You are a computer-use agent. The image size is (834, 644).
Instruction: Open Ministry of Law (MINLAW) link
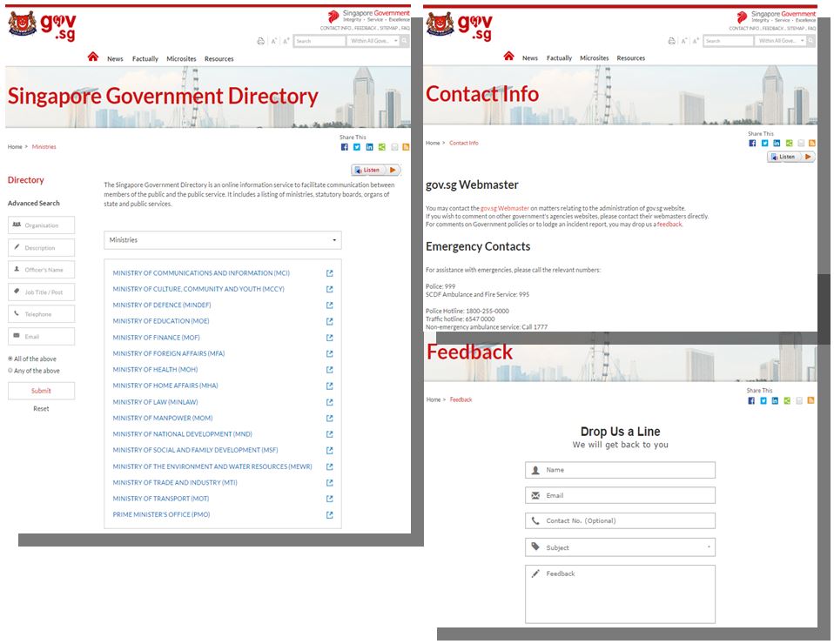(155, 402)
